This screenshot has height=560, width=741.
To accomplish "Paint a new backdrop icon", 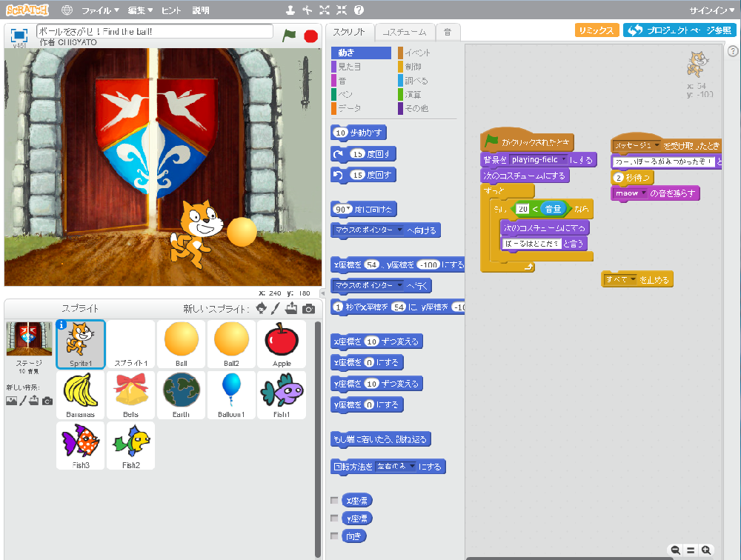I will [23, 401].
